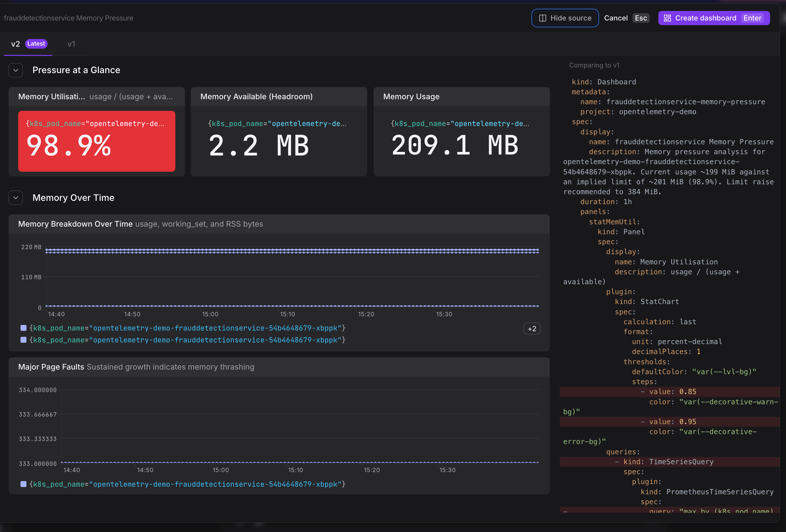786x532 pixels.
Task: Click the 'project: opentelemetry-demo' source line
Action: pyautogui.click(x=638, y=111)
